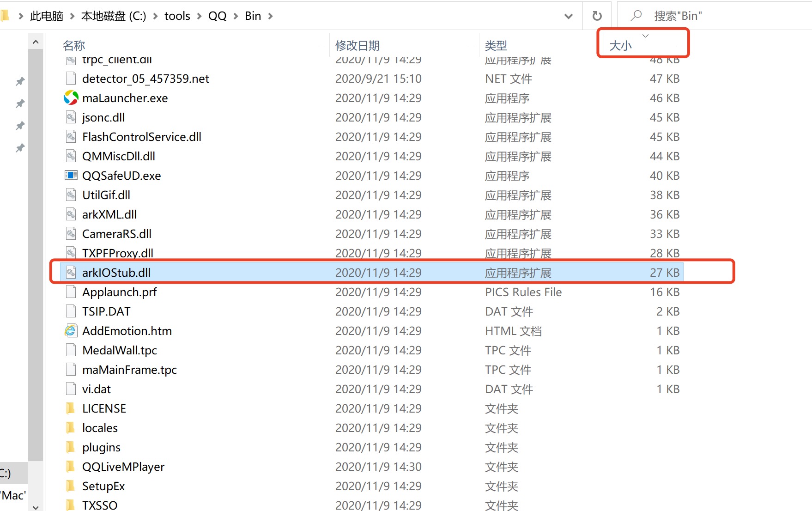812x511 pixels.
Task: Click the SetupEx folder icon
Action: pos(71,486)
